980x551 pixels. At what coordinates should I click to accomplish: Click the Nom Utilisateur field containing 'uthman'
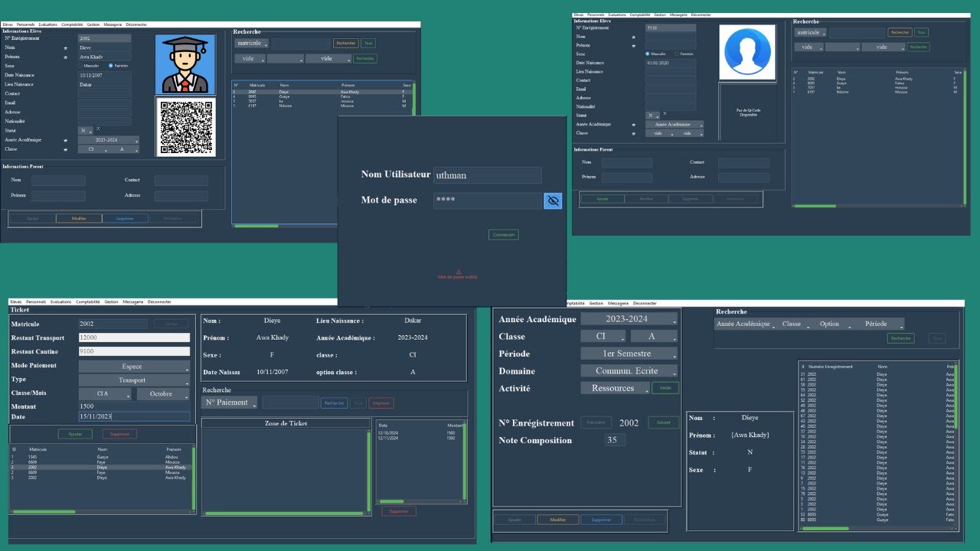coord(488,175)
